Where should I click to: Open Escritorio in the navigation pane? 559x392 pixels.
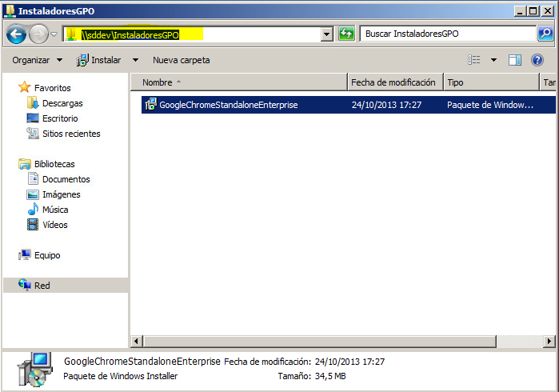pyautogui.click(x=60, y=118)
